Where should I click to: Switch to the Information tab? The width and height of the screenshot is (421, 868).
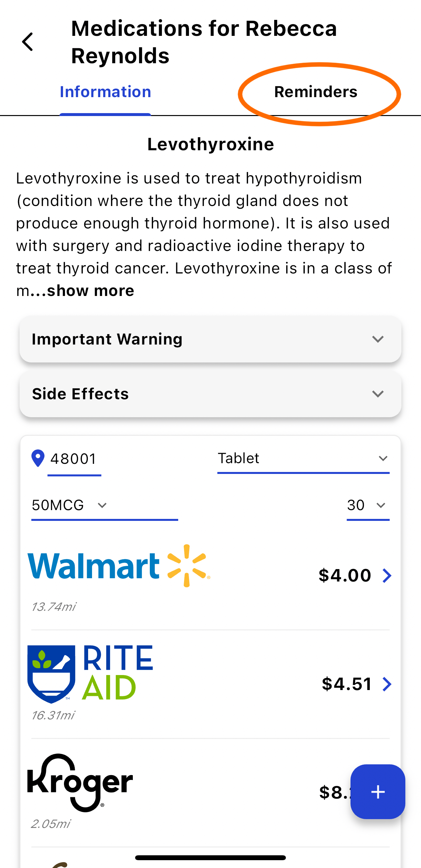coord(105,92)
